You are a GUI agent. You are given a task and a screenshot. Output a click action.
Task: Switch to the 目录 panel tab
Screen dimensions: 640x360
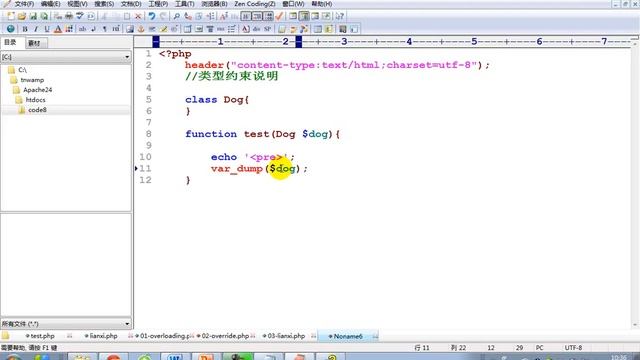tap(11, 42)
